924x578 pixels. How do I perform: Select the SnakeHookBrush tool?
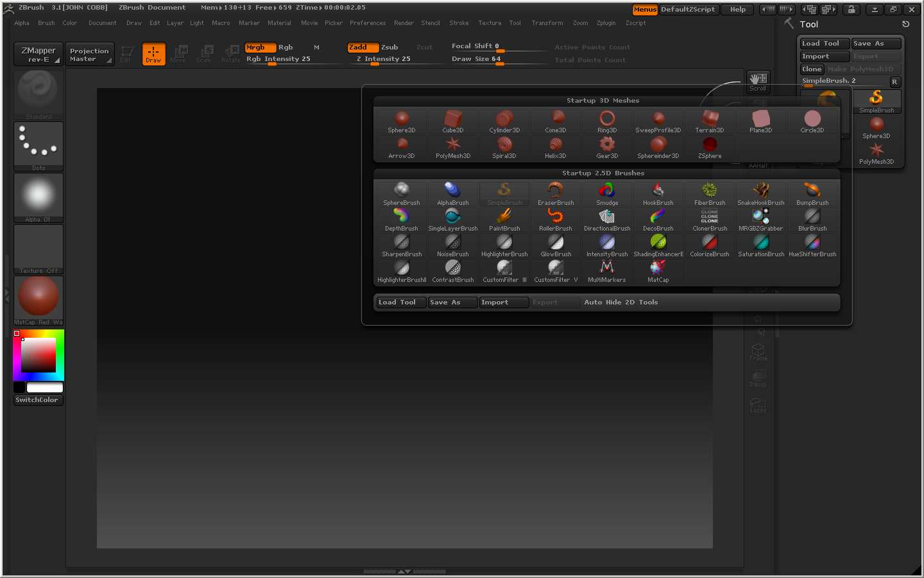(x=760, y=193)
